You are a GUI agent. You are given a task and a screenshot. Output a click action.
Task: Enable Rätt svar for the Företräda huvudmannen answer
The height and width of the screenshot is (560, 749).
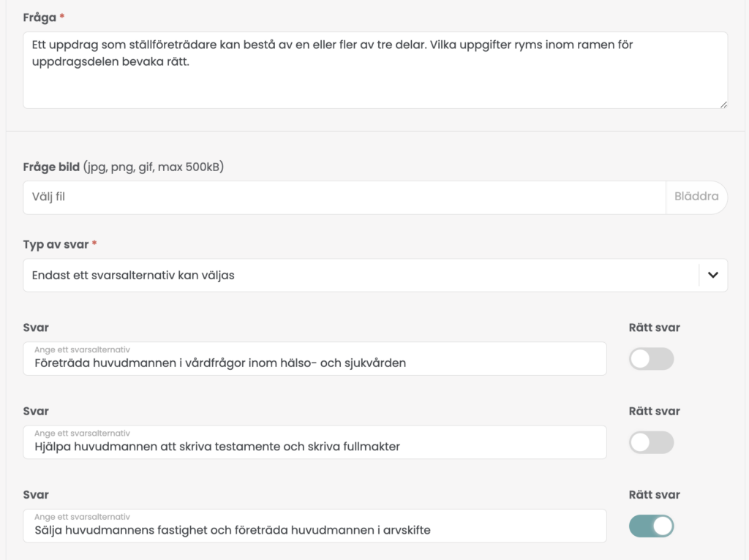[x=651, y=359]
